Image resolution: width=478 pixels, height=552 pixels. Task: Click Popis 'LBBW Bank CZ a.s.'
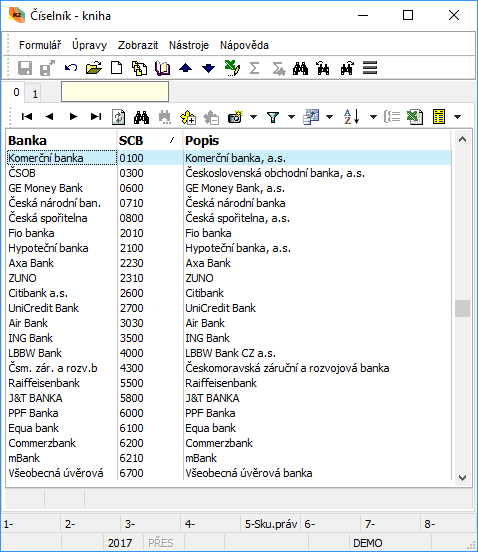(x=231, y=353)
